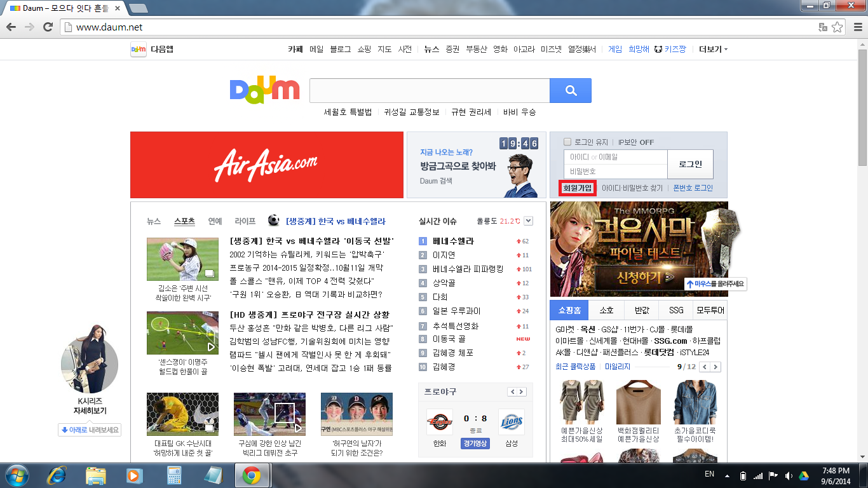Open the 한화 team logo
This screenshot has width=868, height=488.
440,421
